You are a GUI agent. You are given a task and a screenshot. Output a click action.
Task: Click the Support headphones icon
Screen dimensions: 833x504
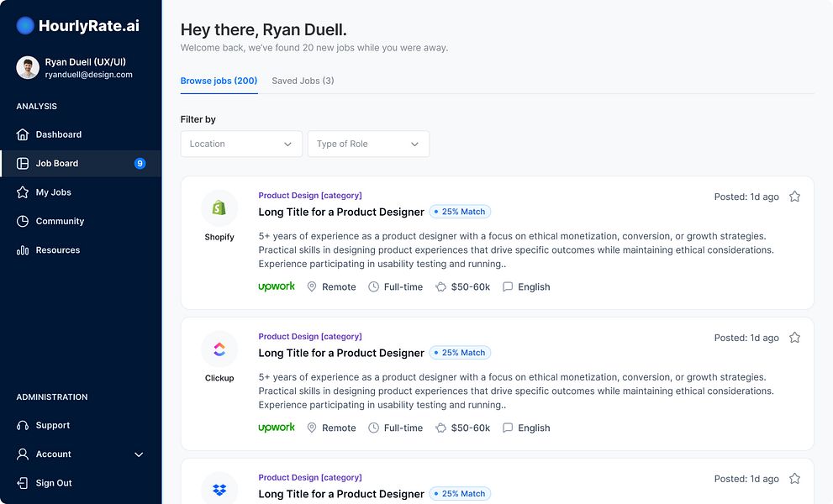(23, 425)
